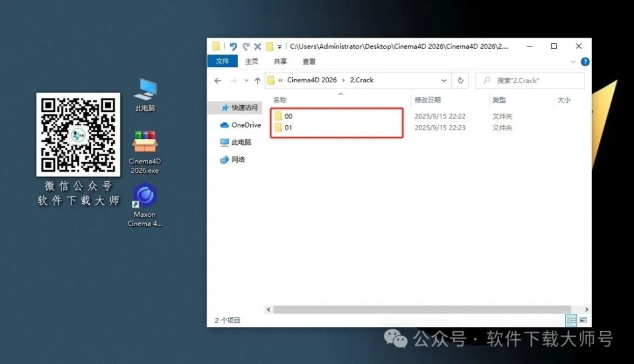The width and height of the screenshot is (634, 364).
Task: Refresh the current folder view
Action: (460, 80)
